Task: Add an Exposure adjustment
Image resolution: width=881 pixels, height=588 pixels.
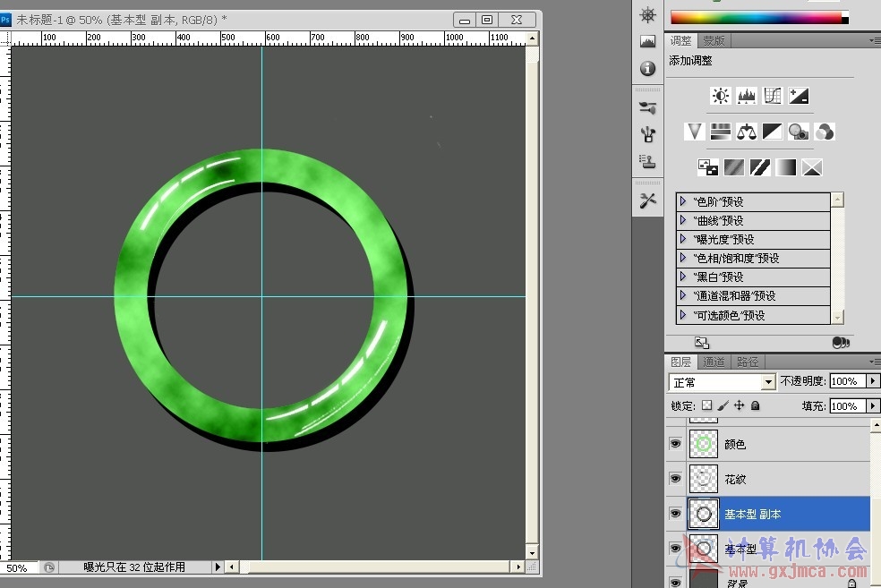Action: (799, 96)
